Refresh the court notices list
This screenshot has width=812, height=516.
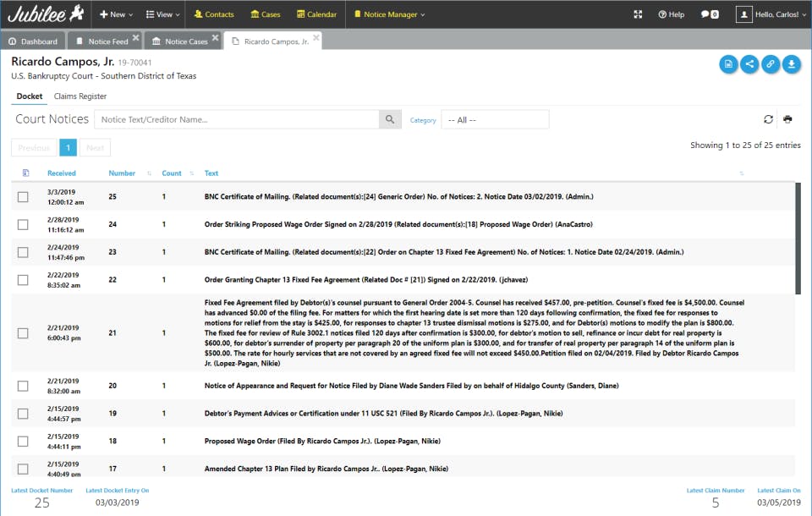[x=768, y=119]
